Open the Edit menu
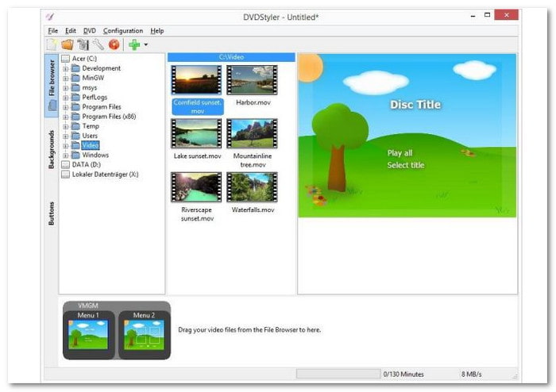The image size is (556, 392). click(x=71, y=31)
